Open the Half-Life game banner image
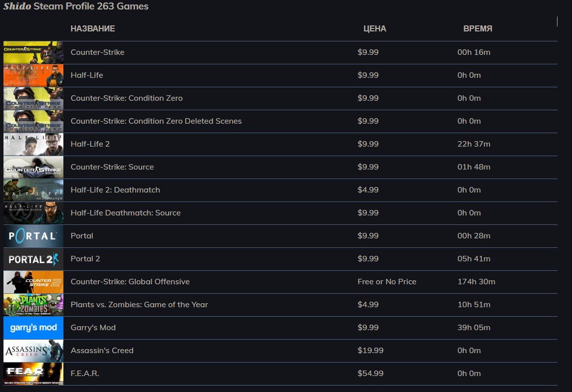The image size is (572, 392). point(33,75)
